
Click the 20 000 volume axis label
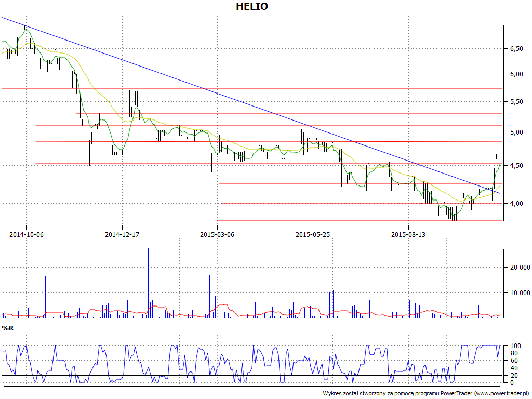[x=520, y=268]
